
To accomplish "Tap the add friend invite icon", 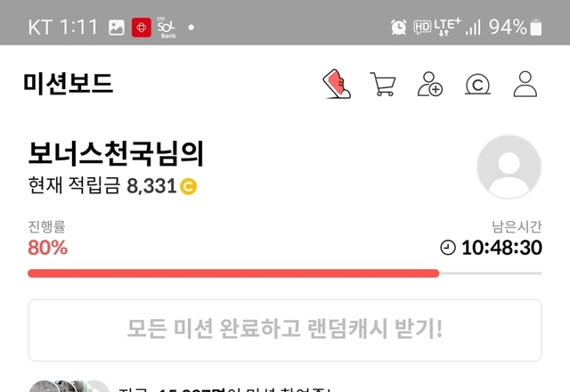I will pyautogui.click(x=429, y=84).
